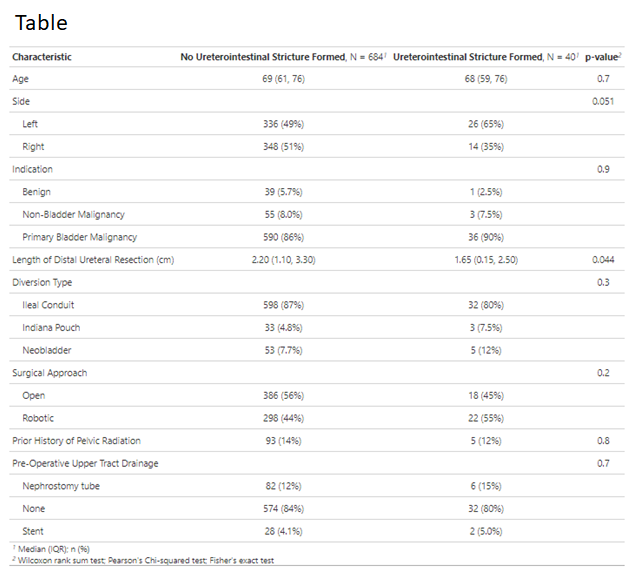Select the "Ileal Conduit" row label
Viewport: 629px width, 572px height.
tap(48, 305)
